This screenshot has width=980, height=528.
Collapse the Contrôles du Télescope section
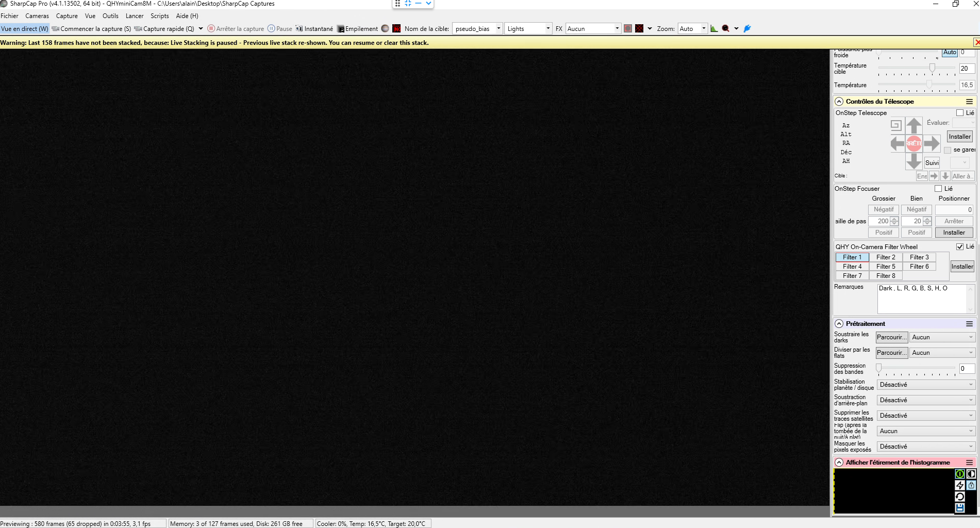(x=839, y=102)
